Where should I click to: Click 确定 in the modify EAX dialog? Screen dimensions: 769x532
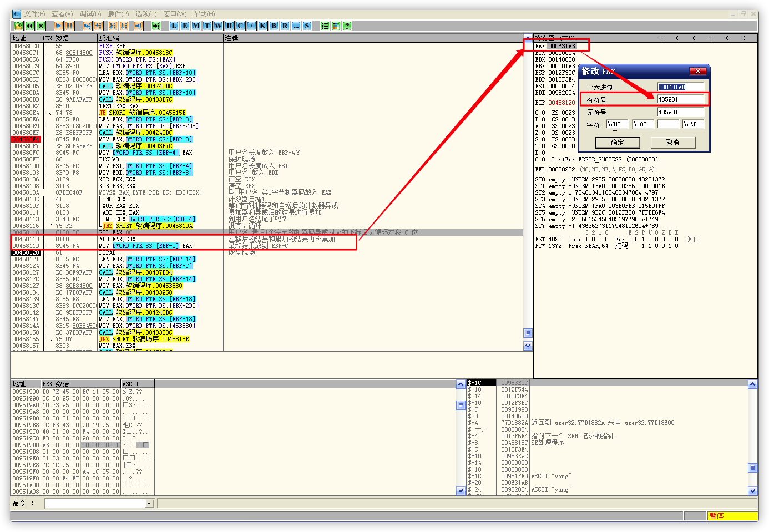617,143
